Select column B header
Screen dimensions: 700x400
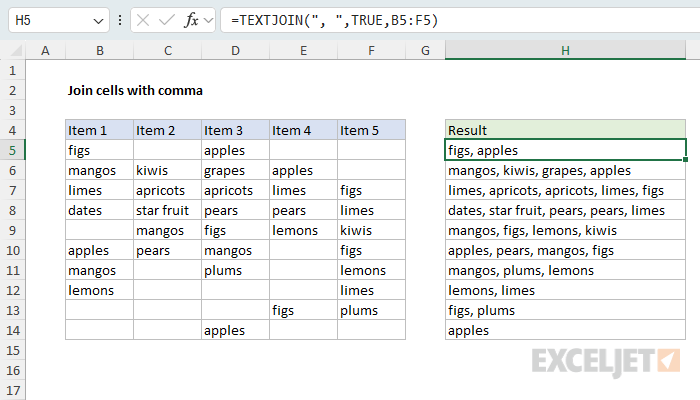pos(100,51)
